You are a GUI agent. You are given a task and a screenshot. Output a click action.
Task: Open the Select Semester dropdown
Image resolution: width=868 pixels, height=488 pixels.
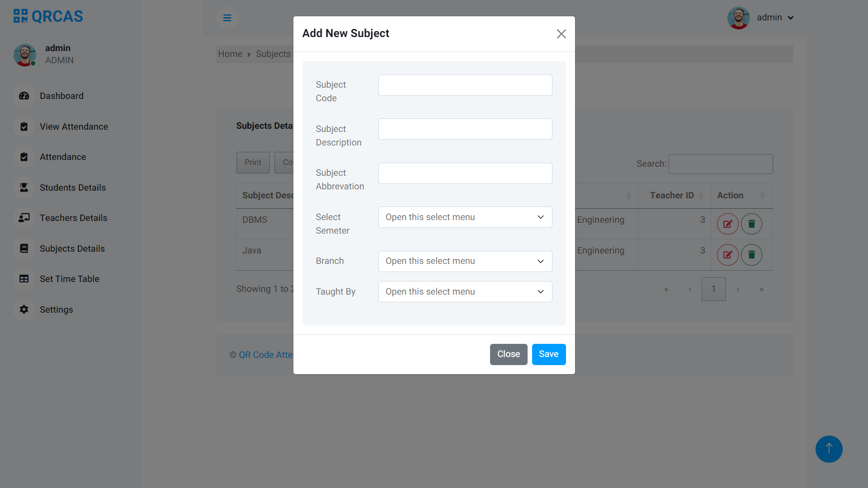[465, 217]
